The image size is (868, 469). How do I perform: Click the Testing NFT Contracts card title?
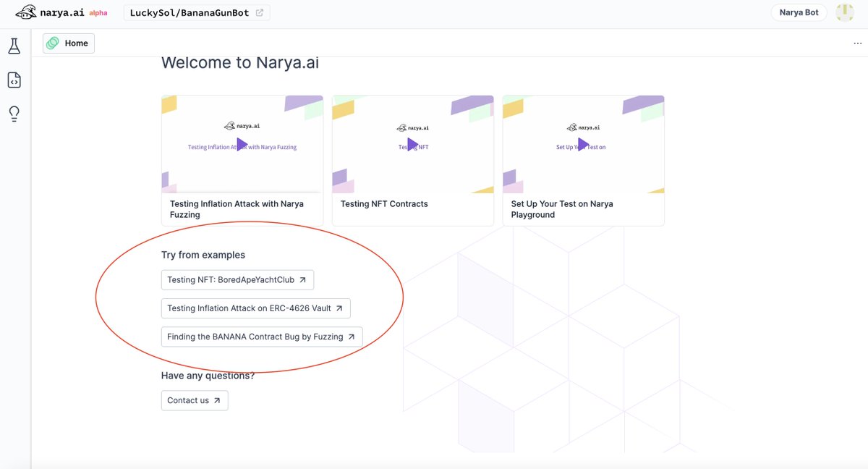tap(384, 204)
